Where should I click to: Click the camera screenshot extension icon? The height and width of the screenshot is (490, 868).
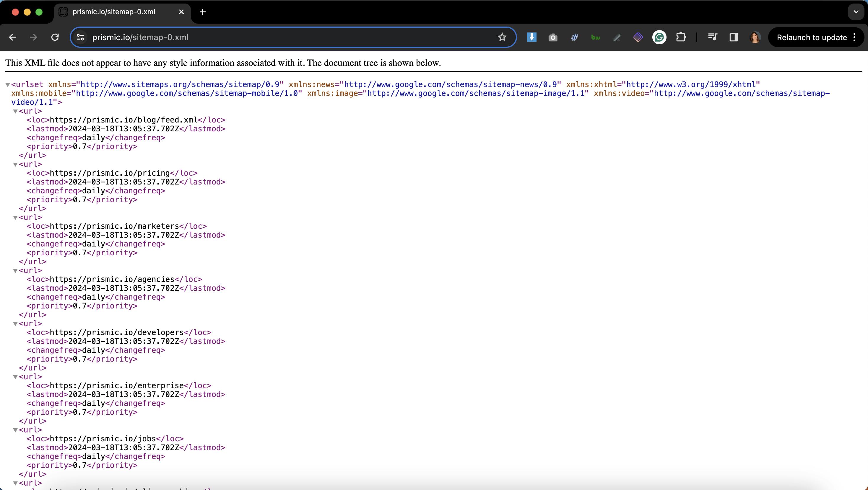(x=553, y=37)
